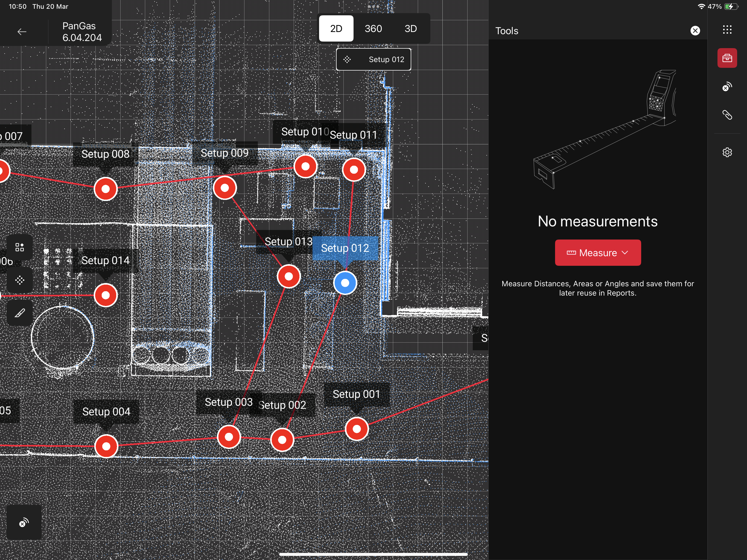
Task: Select the pencil edit tool
Action: pyautogui.click(x=20, y=313)
